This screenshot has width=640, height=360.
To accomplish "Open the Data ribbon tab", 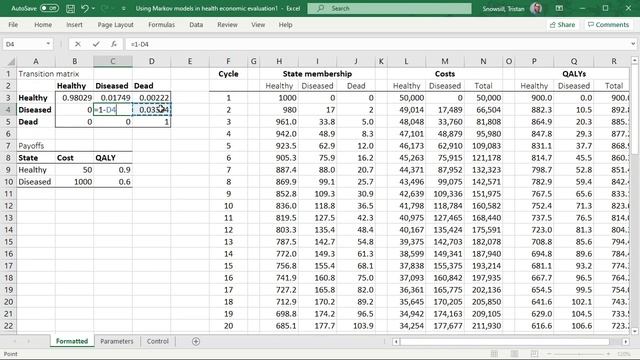I will (196, 24).
